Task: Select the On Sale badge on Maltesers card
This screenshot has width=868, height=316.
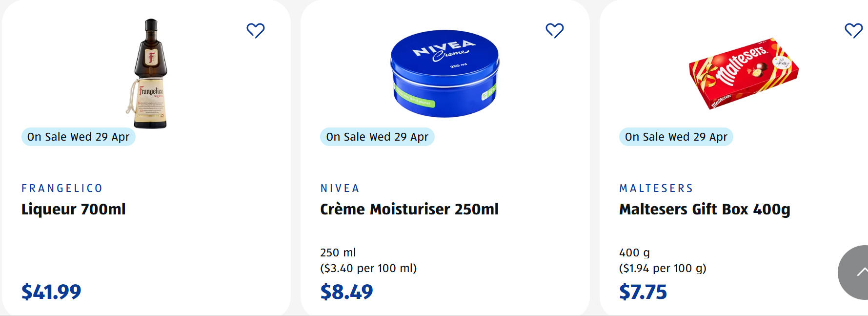Action: pos(676,137)
